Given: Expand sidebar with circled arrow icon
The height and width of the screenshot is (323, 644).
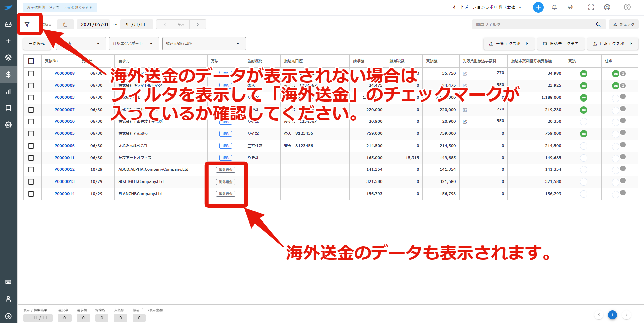Looking at the screenshot, I should [x=8, y=316].
